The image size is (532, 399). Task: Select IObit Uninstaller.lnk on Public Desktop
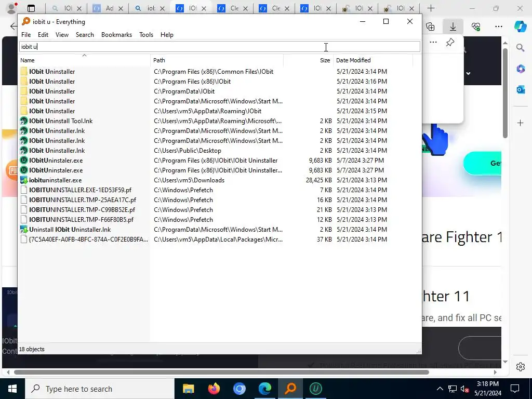57,150
